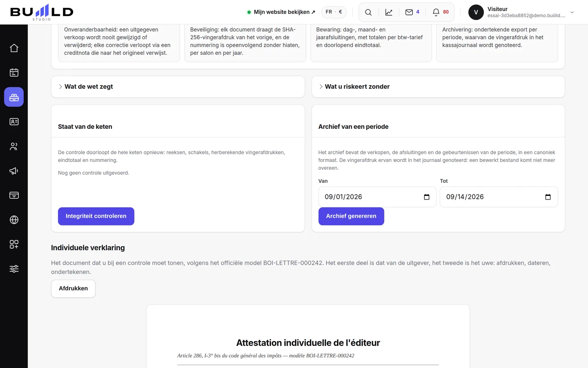Click the V user avatar
This screenshot has height=368, width=588.
coord(476,12)
